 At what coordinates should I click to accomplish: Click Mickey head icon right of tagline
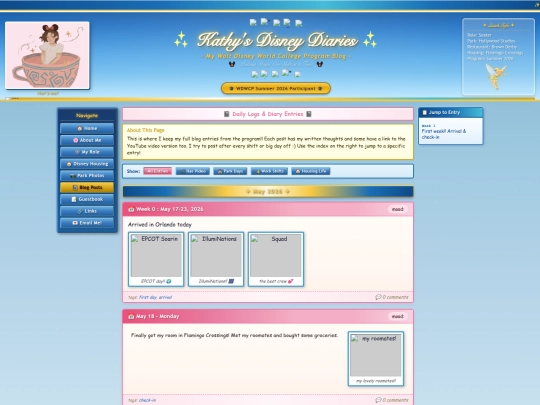pos(320,64)
